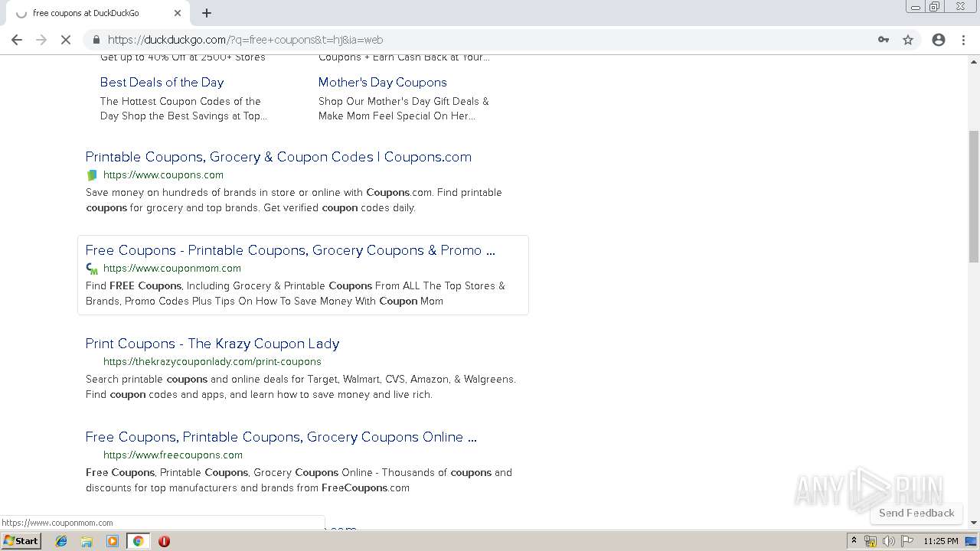Image resolution: width=980 pixels, height=551 pixels.
Task: Click the https://www.freecoupons.com URL
Action: pyautogui.click(x=173, y=455)
